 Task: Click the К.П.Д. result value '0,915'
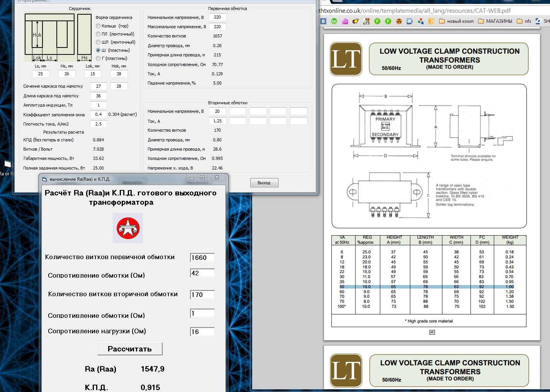[150, 387]
